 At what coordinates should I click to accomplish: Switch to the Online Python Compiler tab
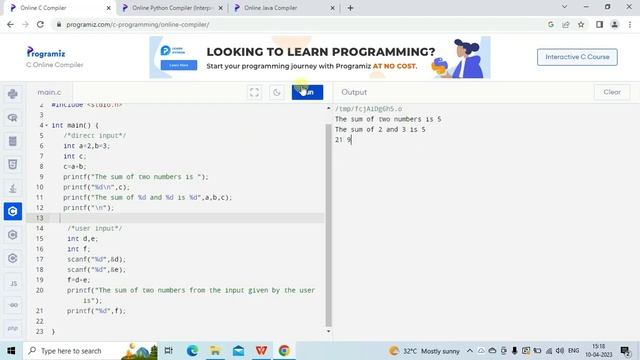point(172,8)
